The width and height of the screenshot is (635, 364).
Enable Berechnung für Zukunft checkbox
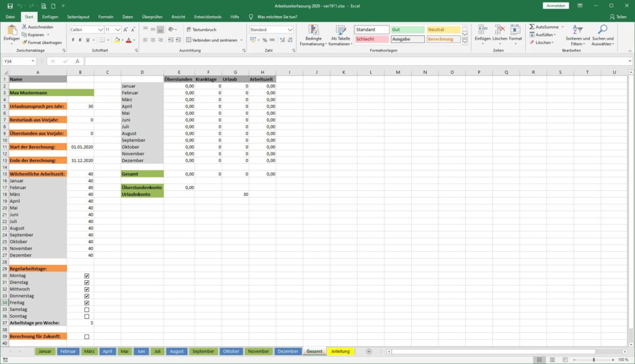[x=87, y=337]
